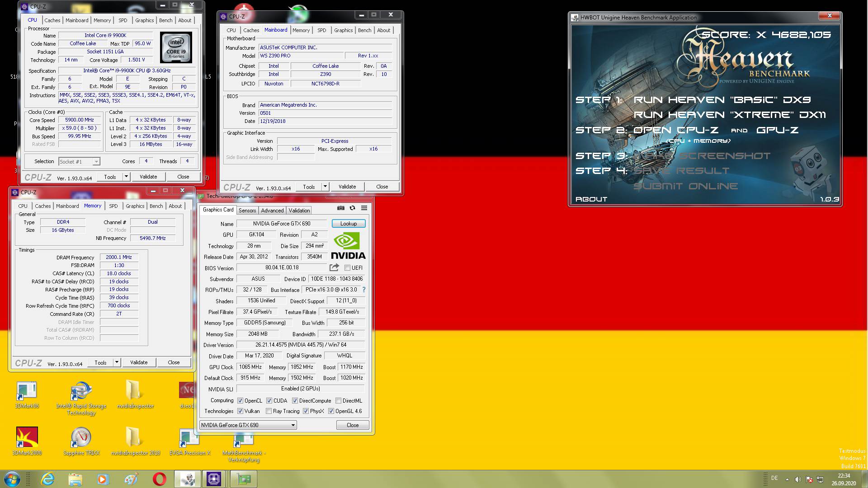Open the NVIDIA GeForce GTX 690 GPU dropdown
This screenshot has height=488, width=868.
[248, 425]
